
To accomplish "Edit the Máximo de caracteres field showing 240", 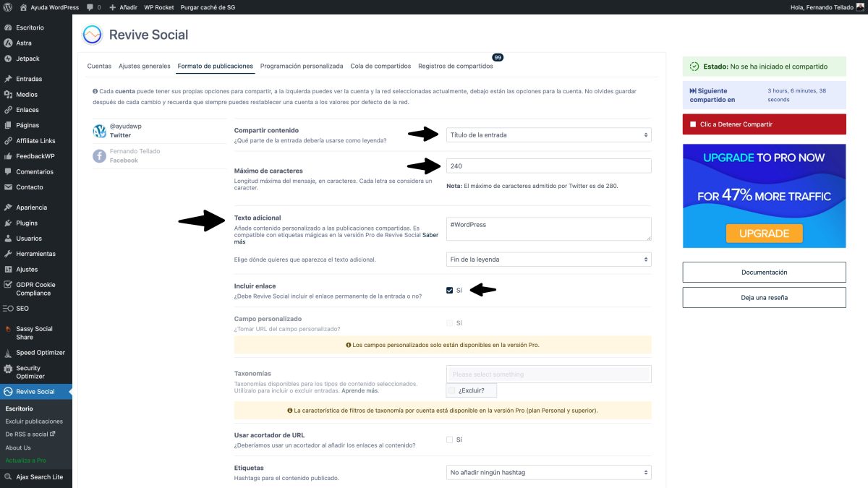I will [548, 166].
